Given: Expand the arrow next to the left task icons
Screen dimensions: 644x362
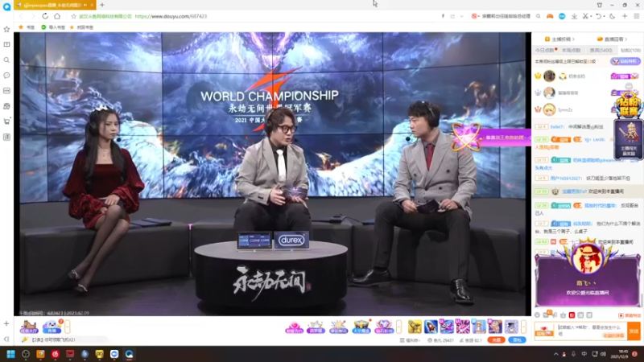Looking at the screenshot, I should 68,327.
